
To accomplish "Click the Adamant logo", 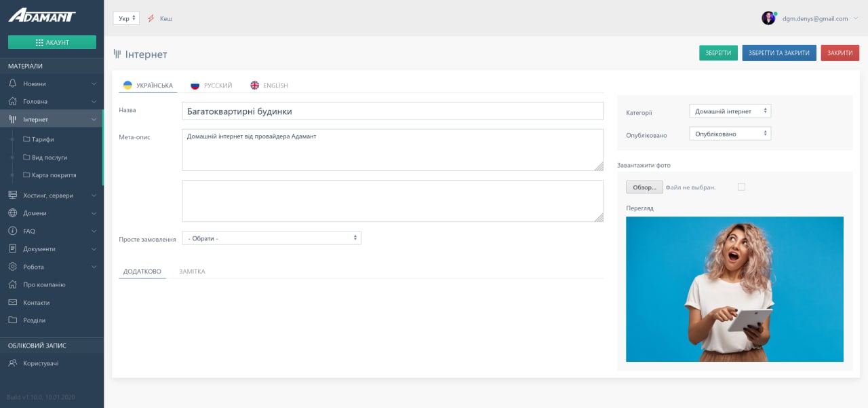I will tap(42, 15).
